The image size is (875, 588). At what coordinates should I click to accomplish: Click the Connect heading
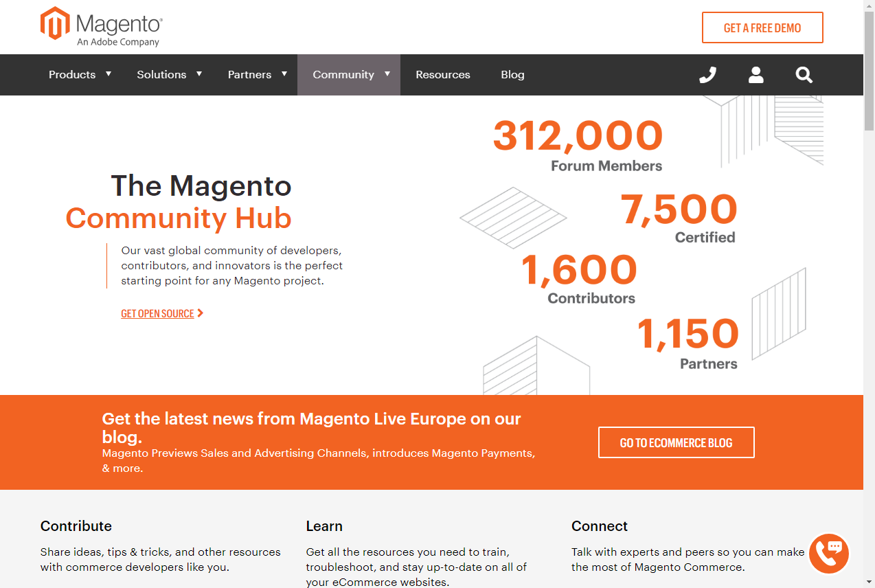click(600, 526)
